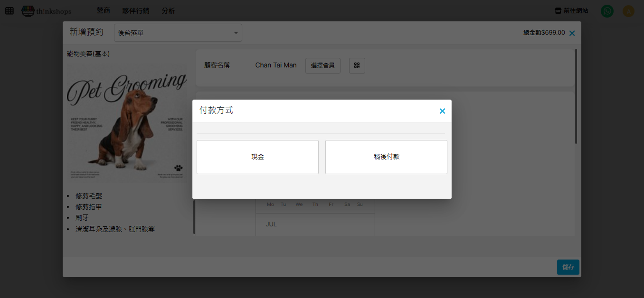The height and width of the screenshot is (298, 644).
Task: Expand the 後台落單 dropdown
Action: pyautogui.click(x=178, y=33)
